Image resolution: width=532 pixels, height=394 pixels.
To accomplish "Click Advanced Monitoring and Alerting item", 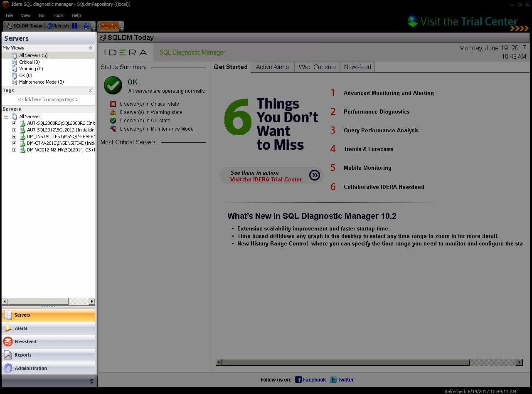I will click(x=389, y=93).
